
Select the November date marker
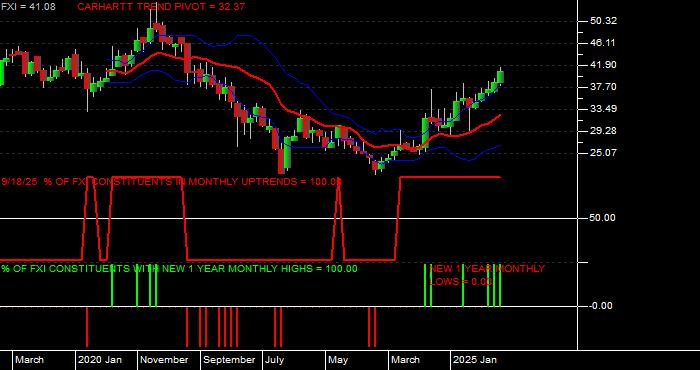[165, 360]
